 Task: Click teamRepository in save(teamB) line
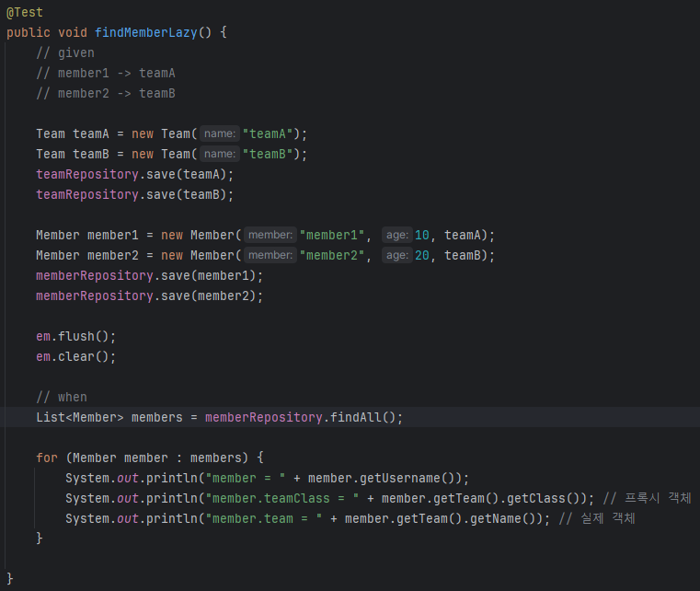pyautogui.click(x=87, y=195)
